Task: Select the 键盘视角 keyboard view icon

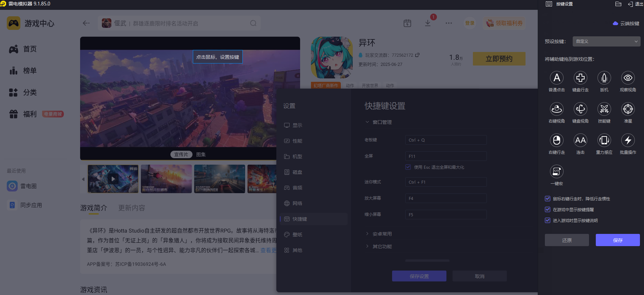Action: click(x=581, y=109)
